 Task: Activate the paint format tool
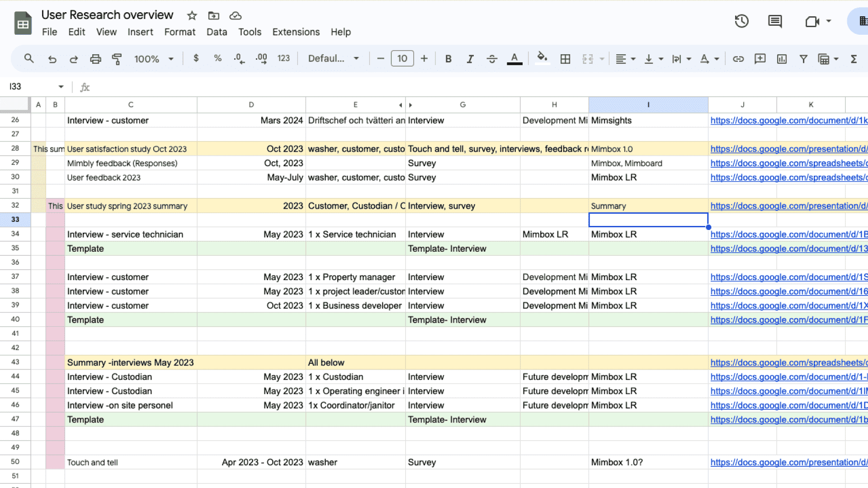[x=117, y=59]
